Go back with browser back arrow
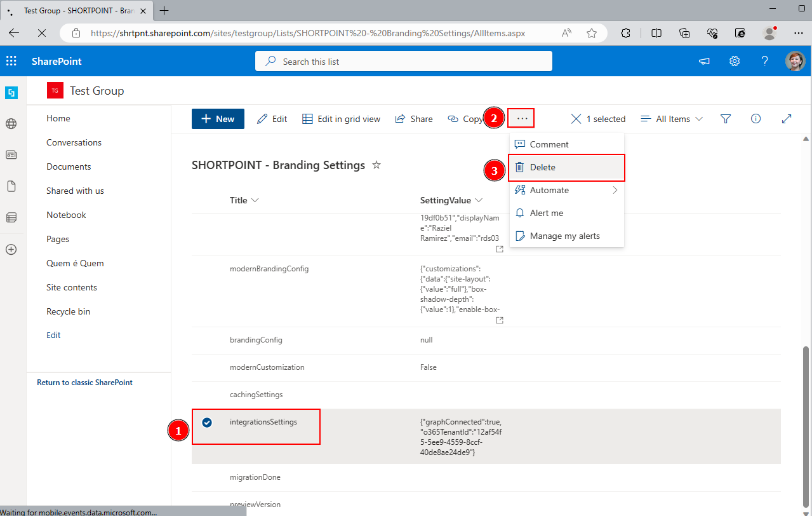This screenshot has width=812, height=516. click(x=14, y=33)
